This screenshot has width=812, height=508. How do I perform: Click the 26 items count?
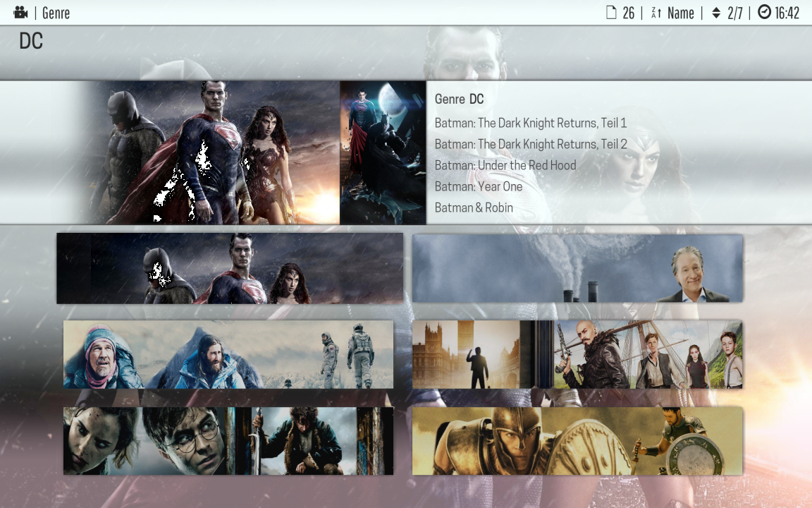click(x=628, y=13)
